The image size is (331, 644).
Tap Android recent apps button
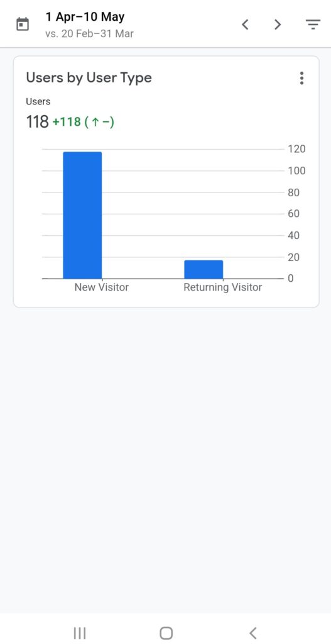pyautogui.click(x=80, y=633)
